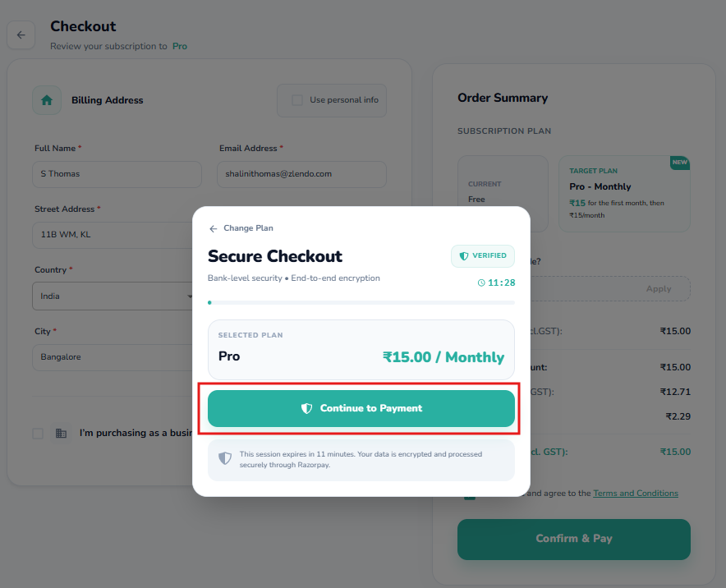This screenshot has width=726, height=588.
Task: Click the Email Address input field
Action: click(x=301, y=174)
